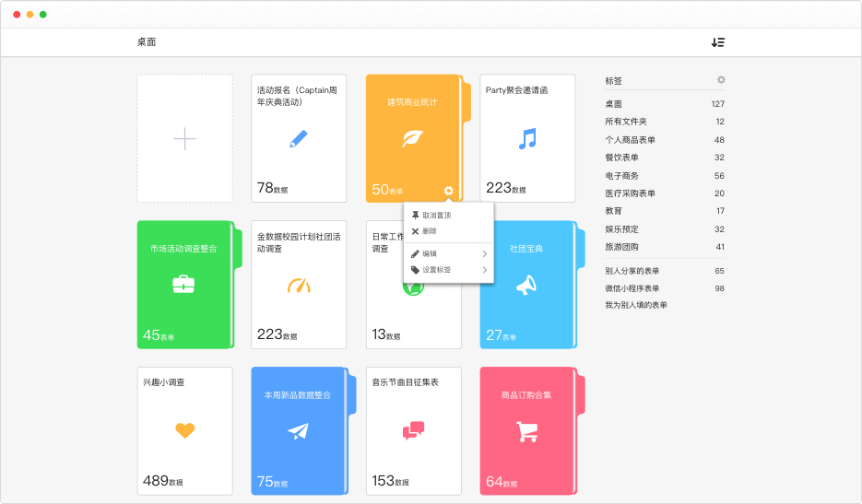Click the paper plane icon on 本周新品数据整合
The image size is (862, 504).
[x=298, y=431]
